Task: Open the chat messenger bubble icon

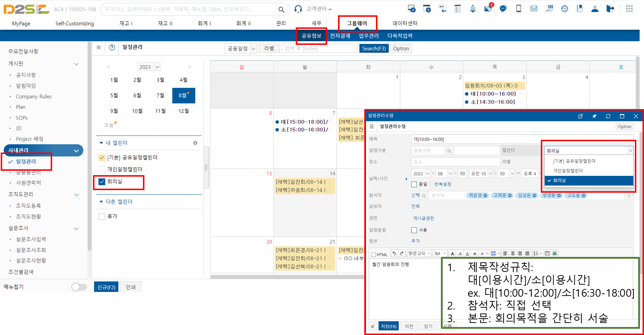Action: tap(503, 9)
